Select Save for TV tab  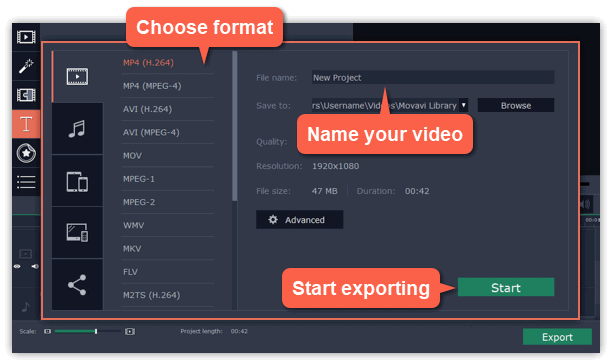tap(77, 233)
